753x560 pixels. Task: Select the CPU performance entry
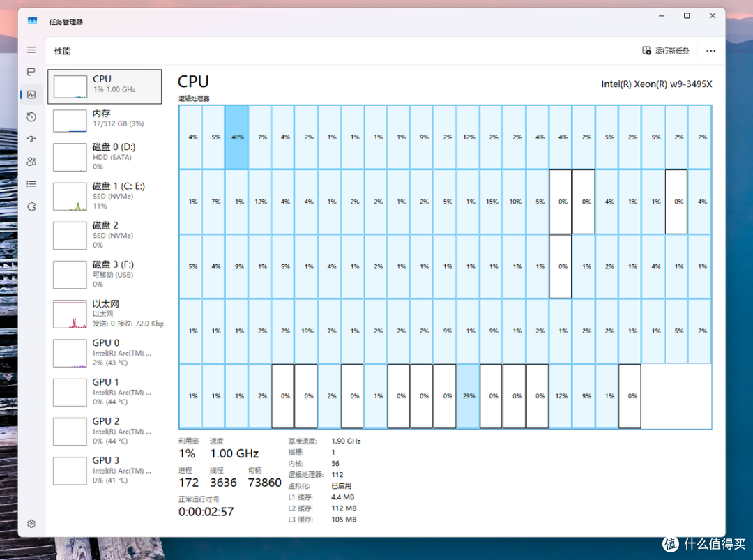point(105,86)
